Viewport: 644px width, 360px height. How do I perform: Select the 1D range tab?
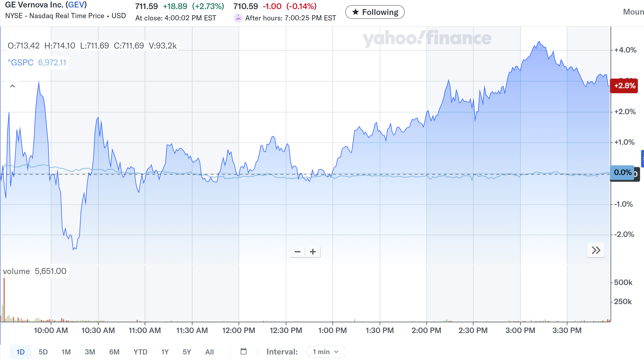20,352
